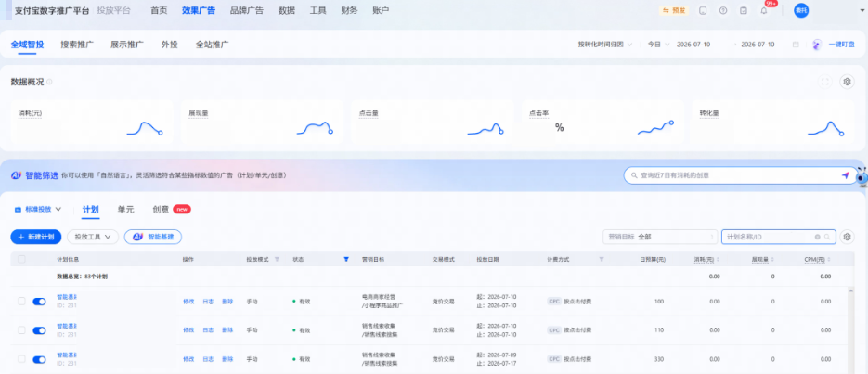Open the 投放工具 dropdown
868x374 pixels.
tap(93, 237)
